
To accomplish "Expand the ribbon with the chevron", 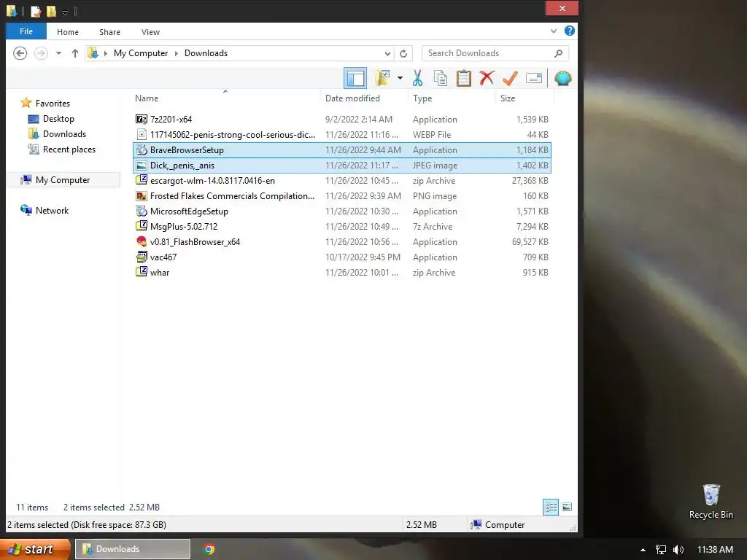I will [x=554, y=31].
